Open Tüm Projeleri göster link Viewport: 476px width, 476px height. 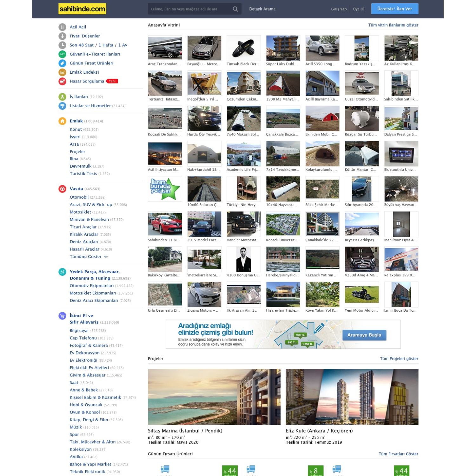click(x=399, y=358)
